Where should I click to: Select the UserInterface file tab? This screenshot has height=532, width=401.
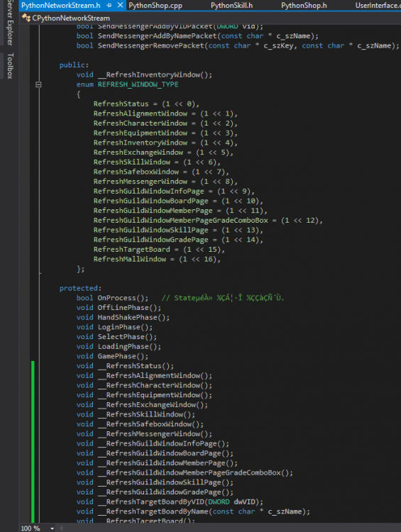coord(378,6)
